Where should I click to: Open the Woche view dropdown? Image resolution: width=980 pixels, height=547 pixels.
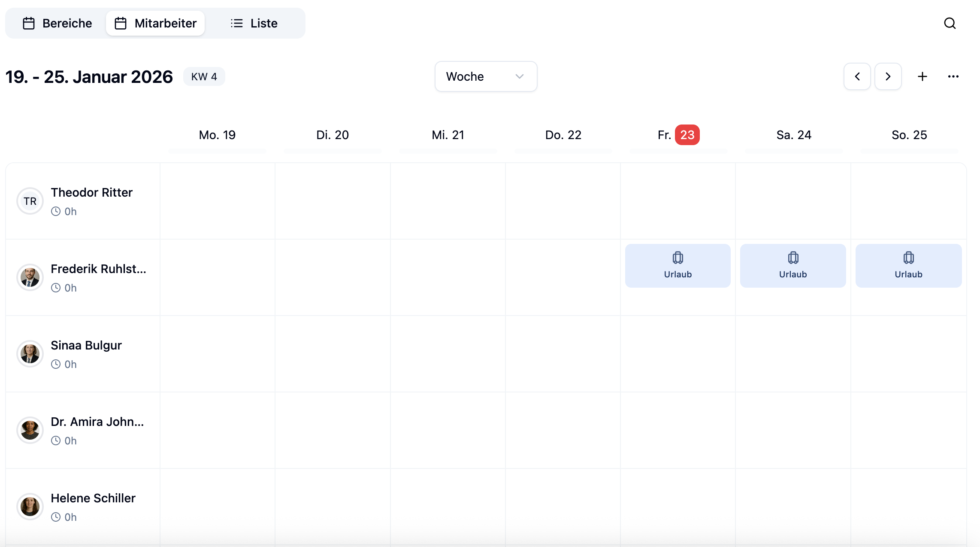486,76
